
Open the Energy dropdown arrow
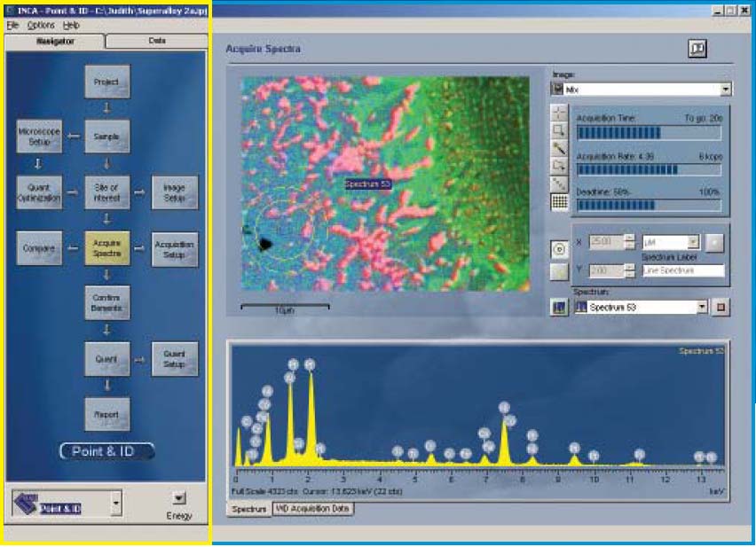[179, 498]
